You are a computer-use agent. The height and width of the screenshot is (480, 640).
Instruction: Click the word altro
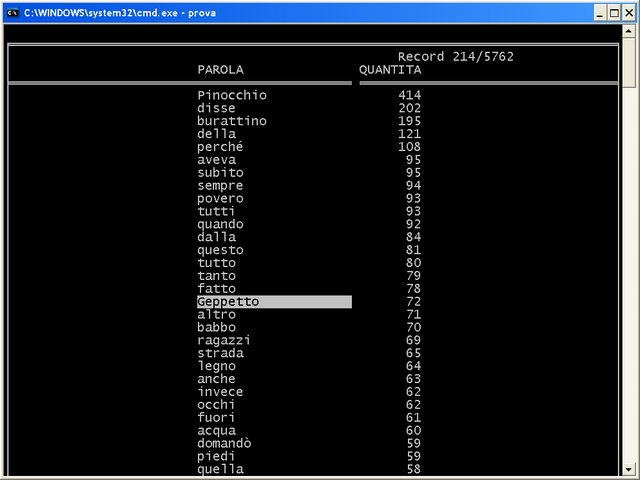[x=216, y=315]
